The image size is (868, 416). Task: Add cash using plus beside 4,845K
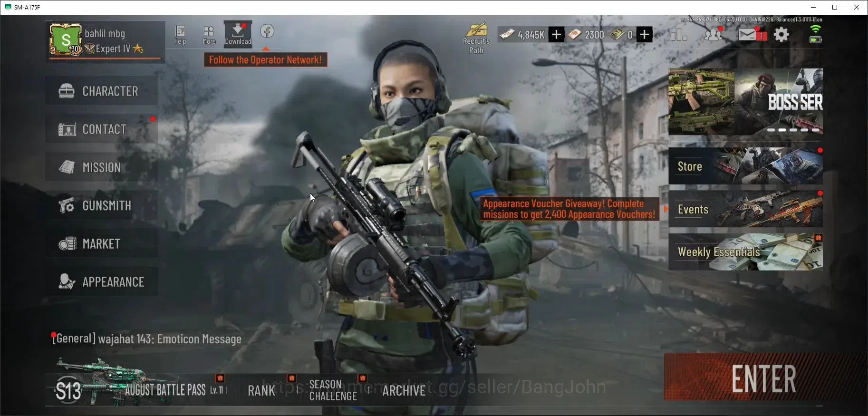click(556, 35)
